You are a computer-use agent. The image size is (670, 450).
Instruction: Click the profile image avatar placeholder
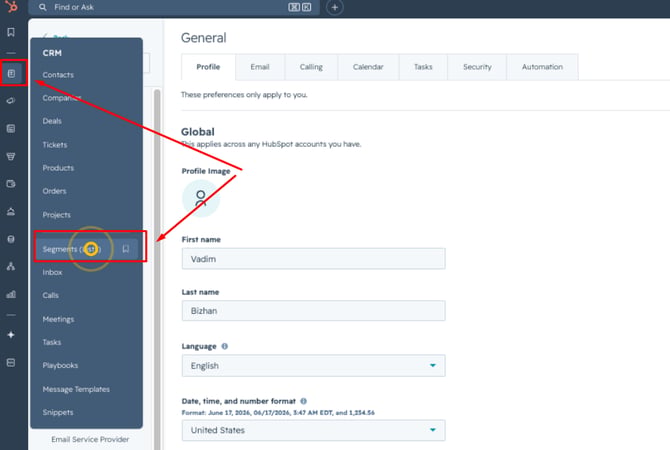pos(201,198)
